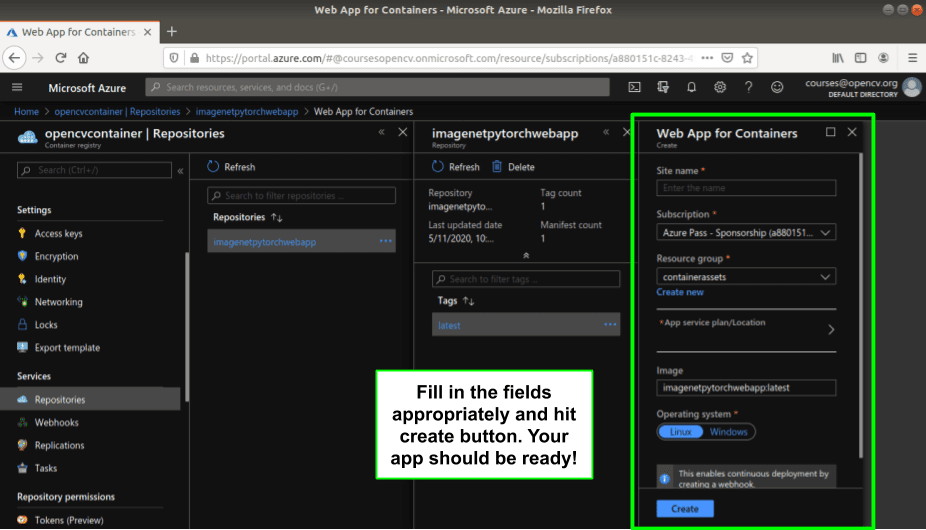Collapse the opencvcontainer blade with the double chevron

pyautogui.click(x=382, y=132)
